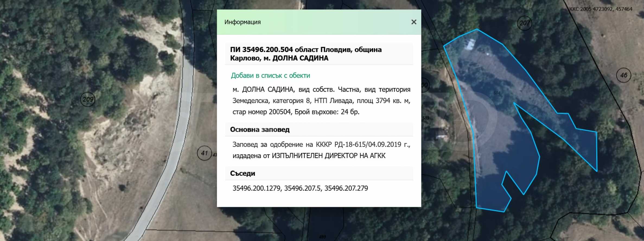Click the neighbor parcel numbers list
This screenshot has width=644, height=241.
[300, 188]
